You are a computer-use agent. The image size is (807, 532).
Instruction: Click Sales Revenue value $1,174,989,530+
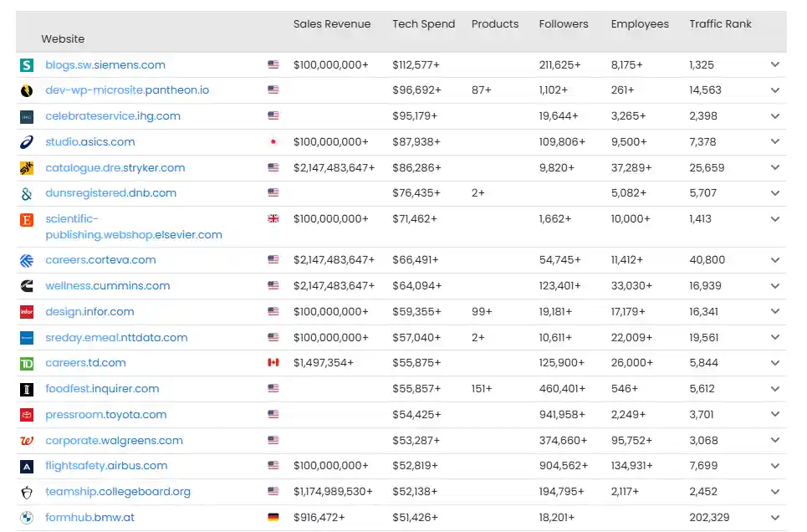[x=333, y=492]
